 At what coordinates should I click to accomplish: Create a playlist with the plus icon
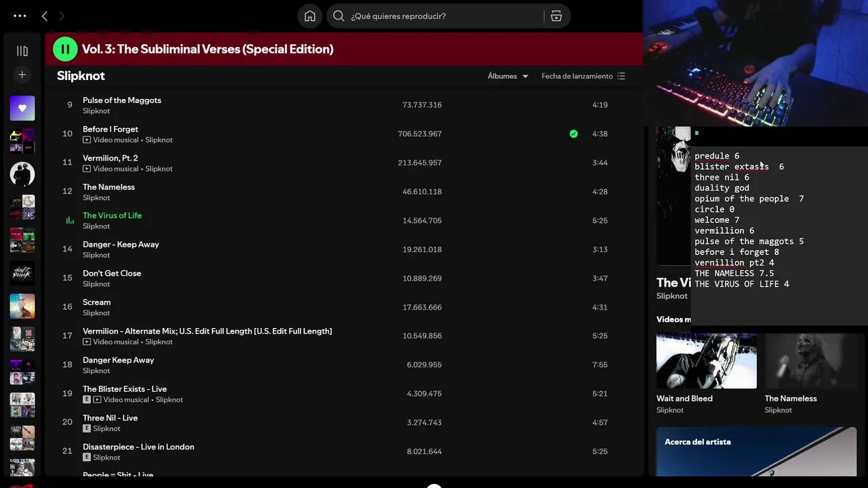pyautogui.click(x=22, y=75)
